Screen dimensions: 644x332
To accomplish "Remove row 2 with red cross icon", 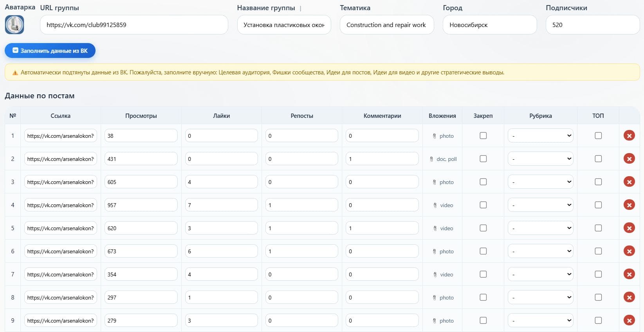I will 629,159.
